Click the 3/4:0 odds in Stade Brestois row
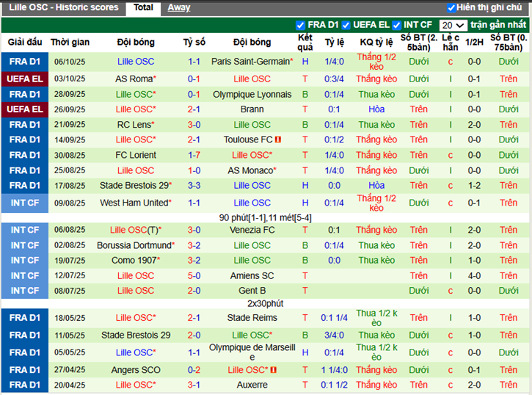Viewport: 532px width, 395px height. tap(334, 336)
